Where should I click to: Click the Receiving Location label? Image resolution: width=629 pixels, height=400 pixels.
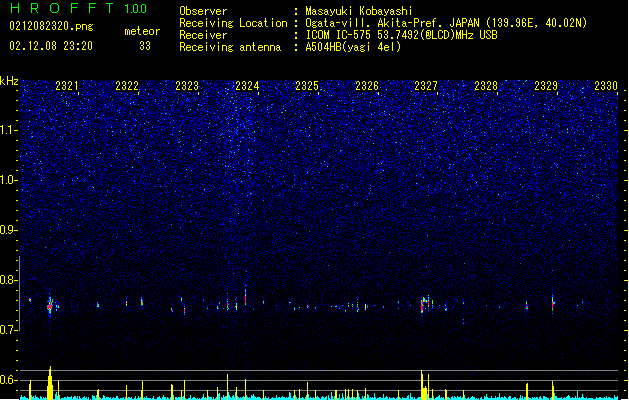(233, 23)
